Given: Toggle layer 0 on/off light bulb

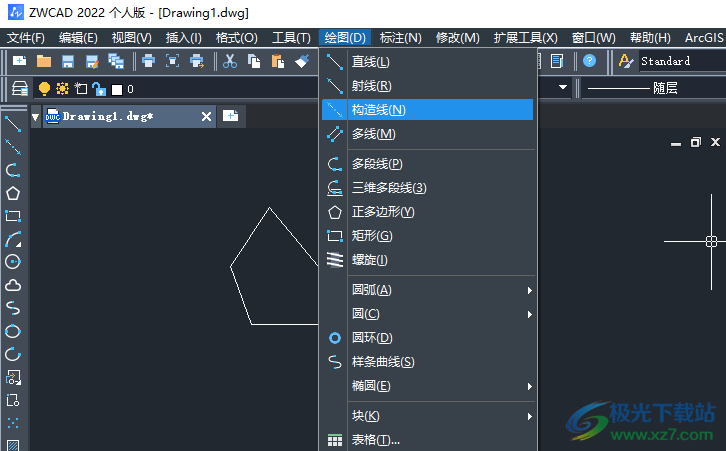Looking at the screenshot, I should [x=44, y=88].
